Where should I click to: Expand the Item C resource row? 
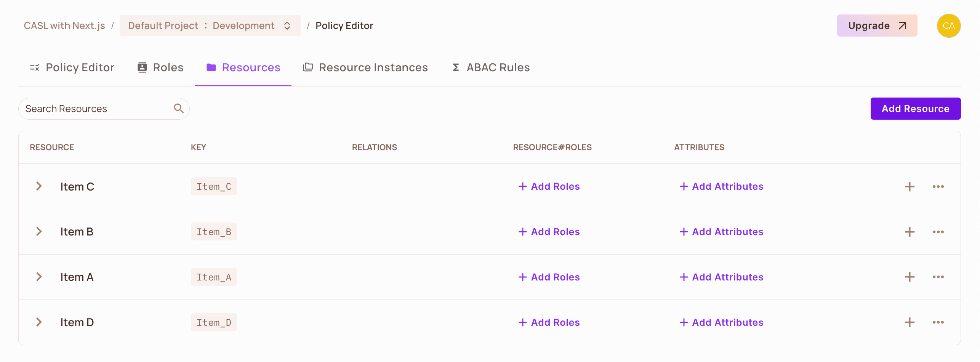[x=38, y=186]
